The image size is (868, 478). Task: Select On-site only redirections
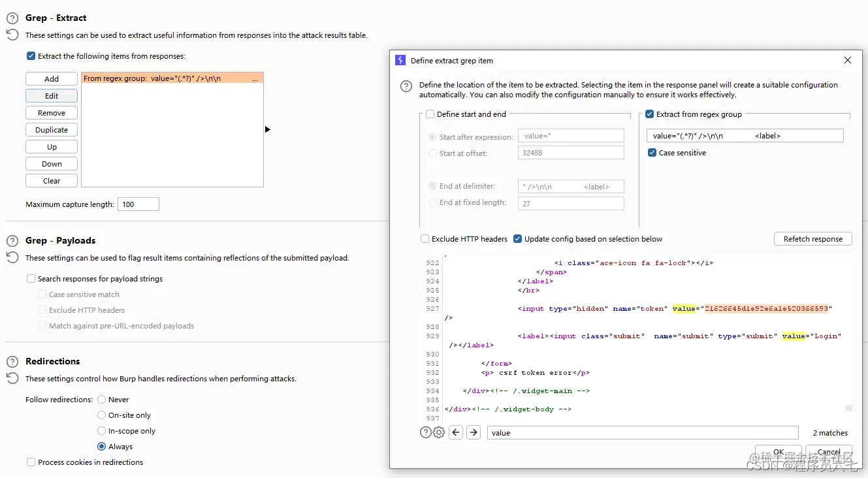tap(101, 415)
